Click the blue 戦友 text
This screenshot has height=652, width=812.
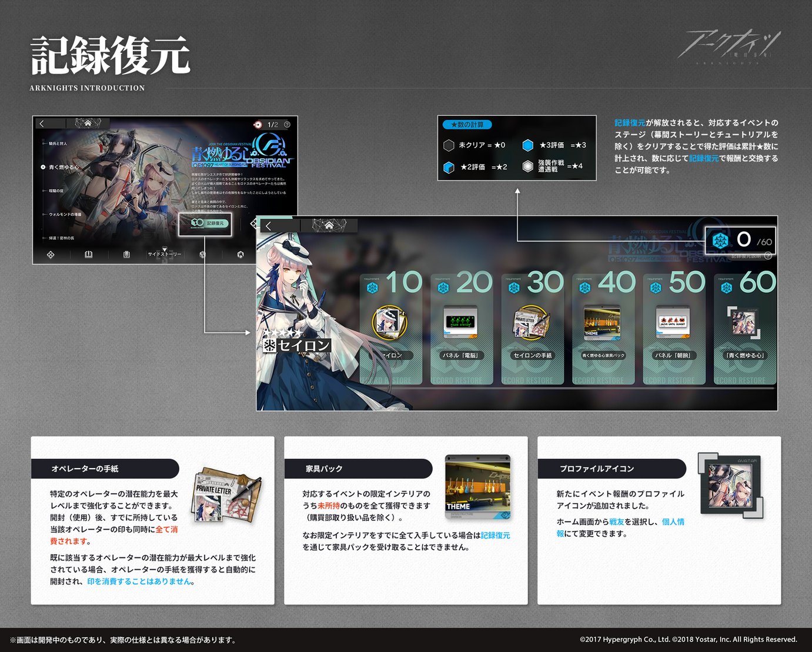pyautogui.click(x=617, y=521)
